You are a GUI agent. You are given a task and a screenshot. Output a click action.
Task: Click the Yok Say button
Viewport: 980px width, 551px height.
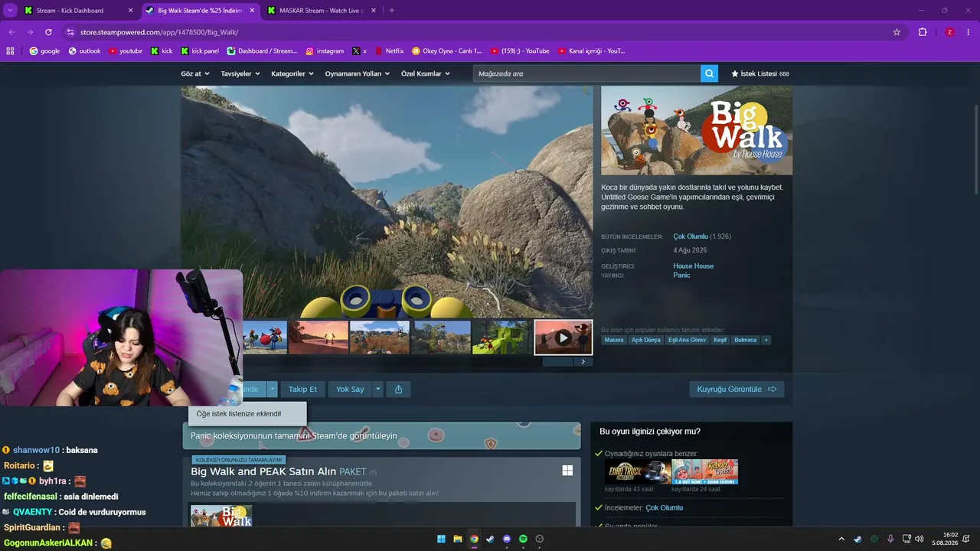pyautogui.click(x=350, y=389)
